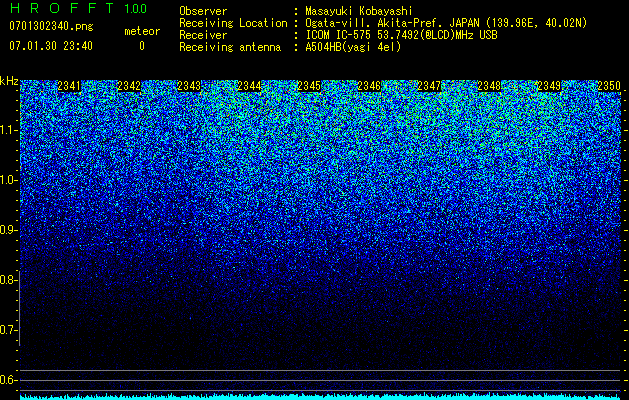The image size is (629, 400).
Task: Click the receiver ICOM IC-575 text
Action: [x=401, y=35]
